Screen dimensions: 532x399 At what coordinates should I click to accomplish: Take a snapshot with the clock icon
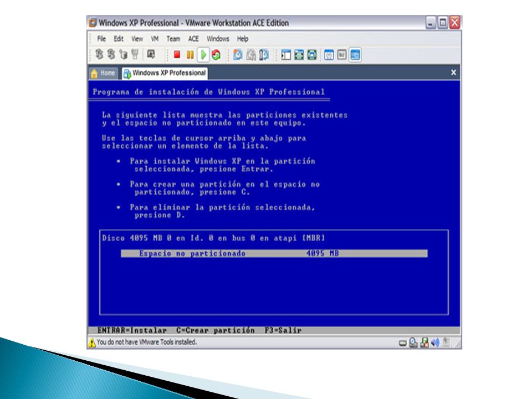point(238,55)
